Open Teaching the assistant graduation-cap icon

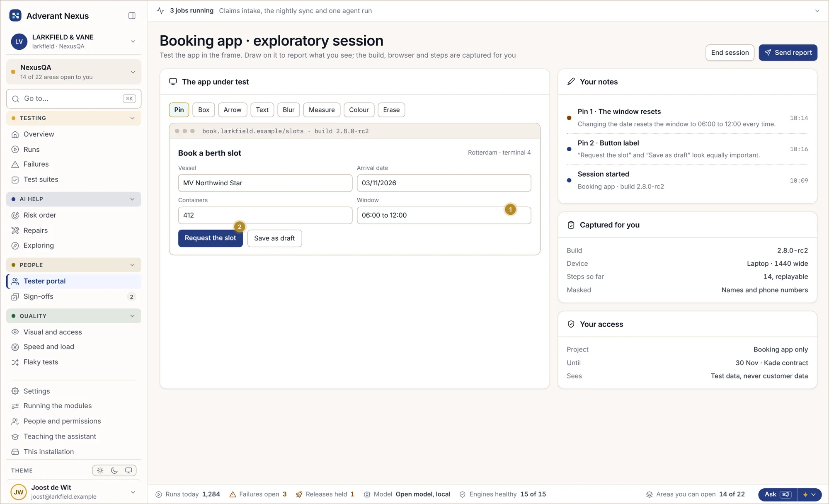click(x=15, y=437)
